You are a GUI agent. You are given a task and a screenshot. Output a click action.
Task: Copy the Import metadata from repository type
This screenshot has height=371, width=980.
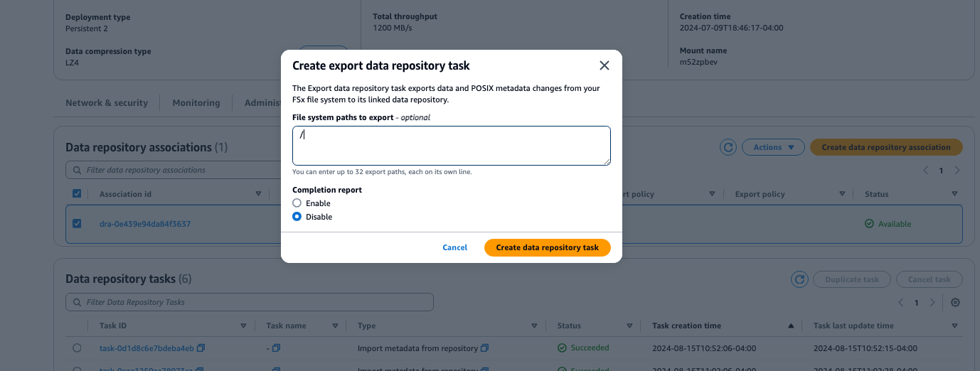[x=484, y=348]
